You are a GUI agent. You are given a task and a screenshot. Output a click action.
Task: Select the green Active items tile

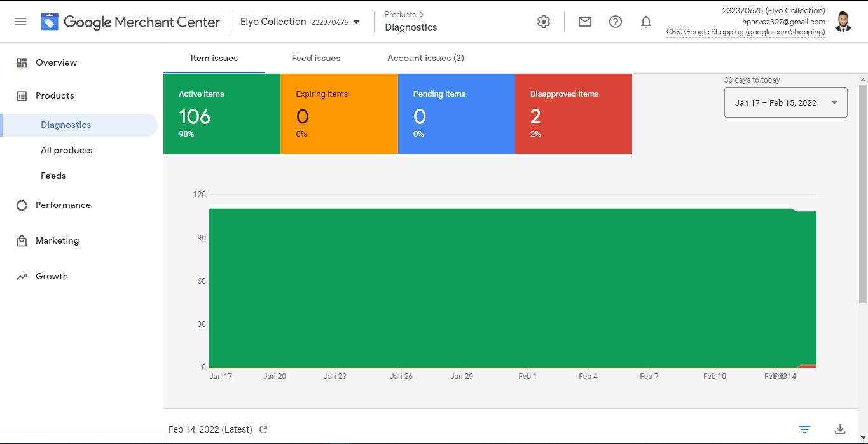click(221, 114)
